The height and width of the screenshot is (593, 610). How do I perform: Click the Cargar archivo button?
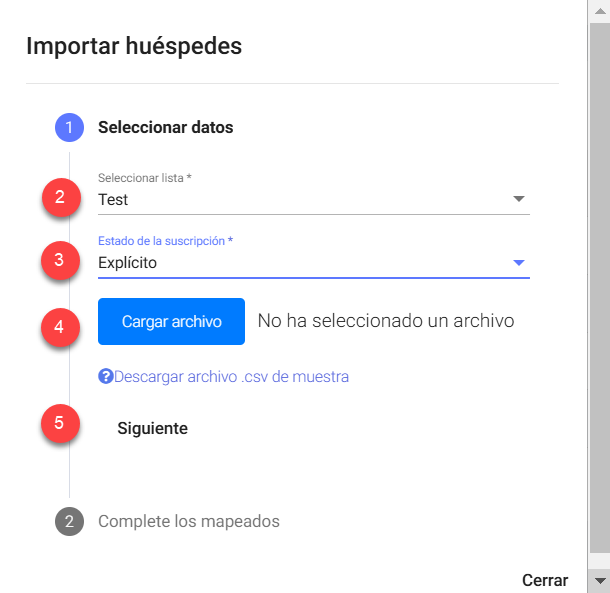point(171,321)
